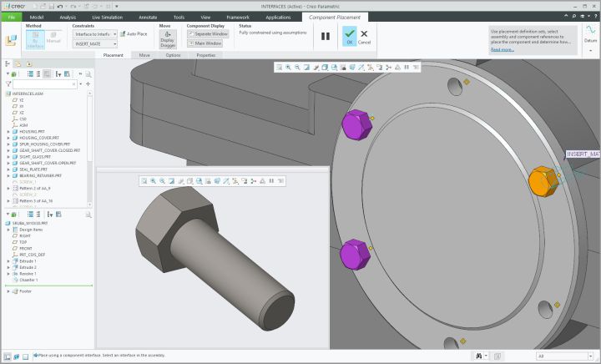Switch to the Model ribbon tab
Viewport: 601px width, 364px height.
[x=37, y=18]
